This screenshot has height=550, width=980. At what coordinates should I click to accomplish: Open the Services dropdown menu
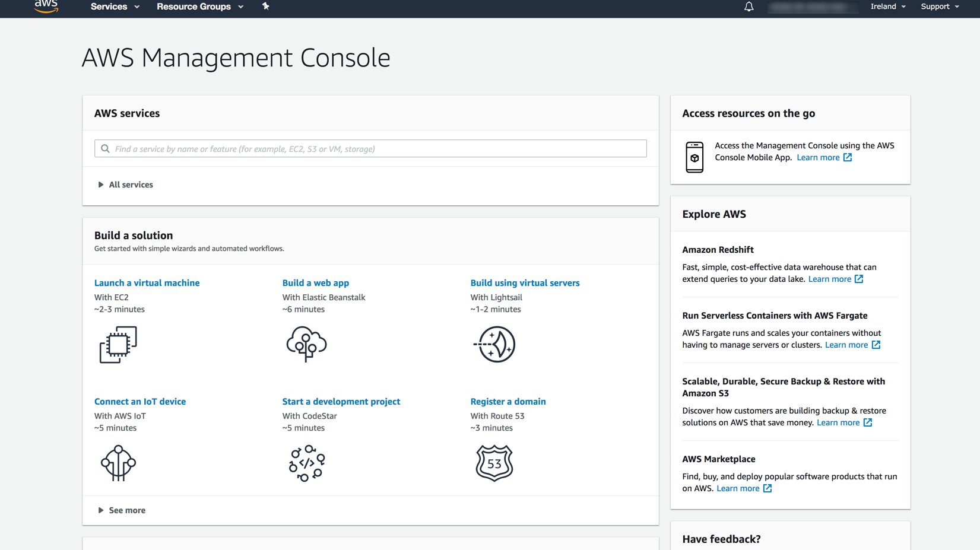(115, 7)
